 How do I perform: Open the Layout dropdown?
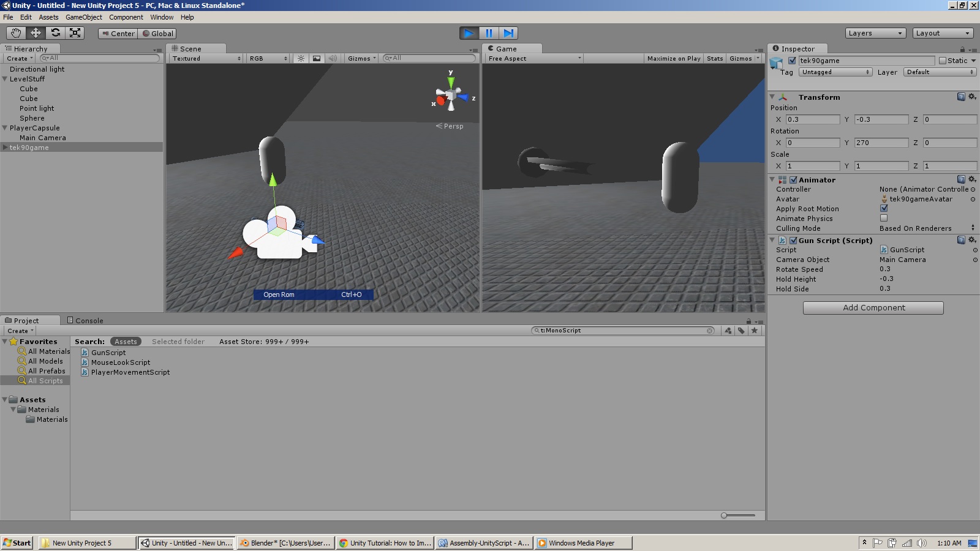[943, 33]
